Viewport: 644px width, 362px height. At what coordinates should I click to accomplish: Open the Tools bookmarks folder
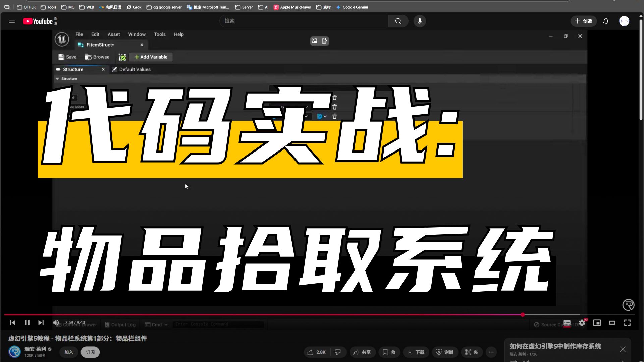pyautogui.click(x=48, y=7)
